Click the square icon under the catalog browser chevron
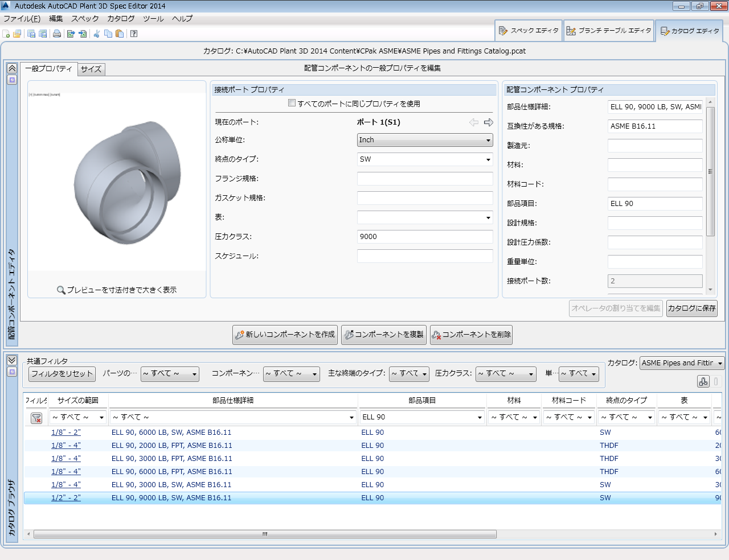Screen dimensions: 729x560 point(11,372)
